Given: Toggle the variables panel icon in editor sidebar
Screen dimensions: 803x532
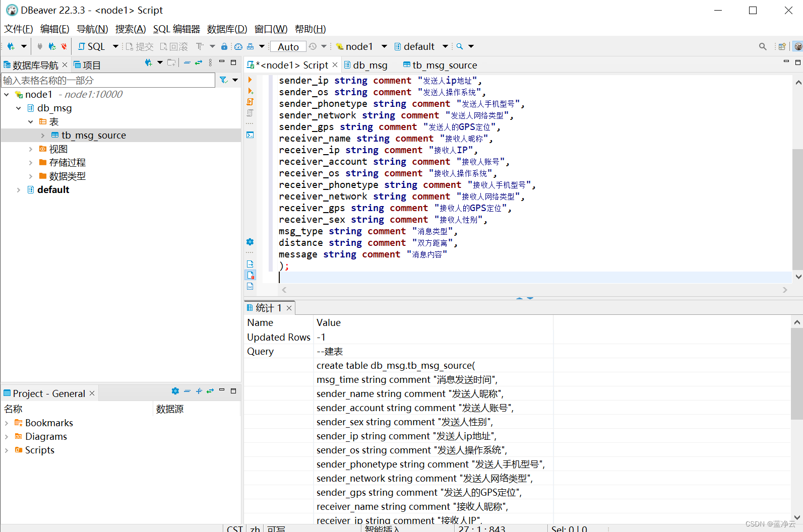Looking at the screenshot, I should tap(250, 286).
